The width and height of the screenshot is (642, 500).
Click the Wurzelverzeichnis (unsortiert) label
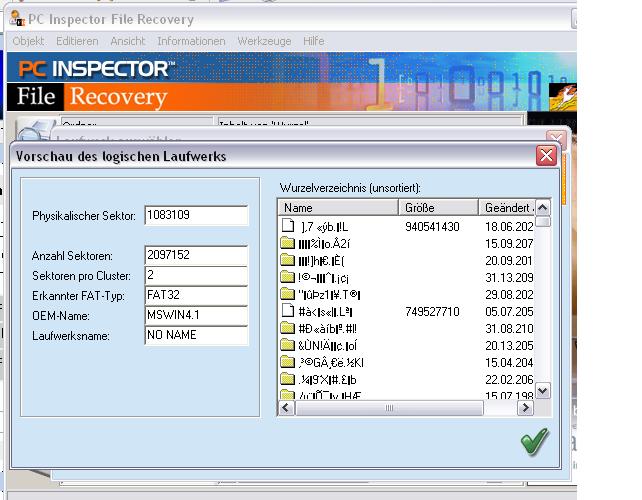[x=350, y=188]
